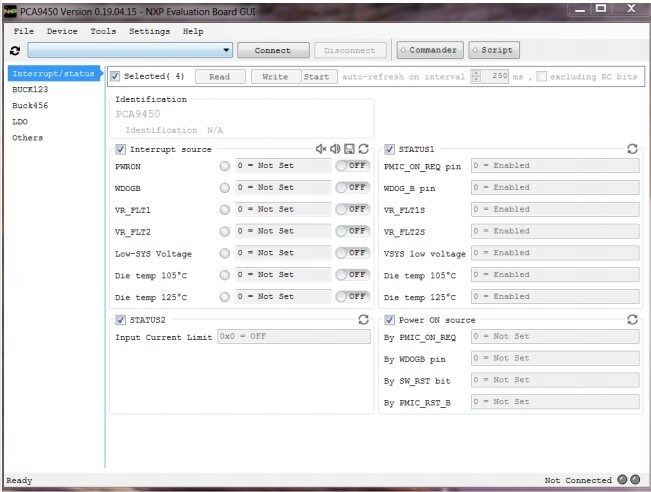Toggle the PWRON interrupt OFF switch
Image resolution: width=651 pixels, height=492 pixels.
[x=352, y=166]
